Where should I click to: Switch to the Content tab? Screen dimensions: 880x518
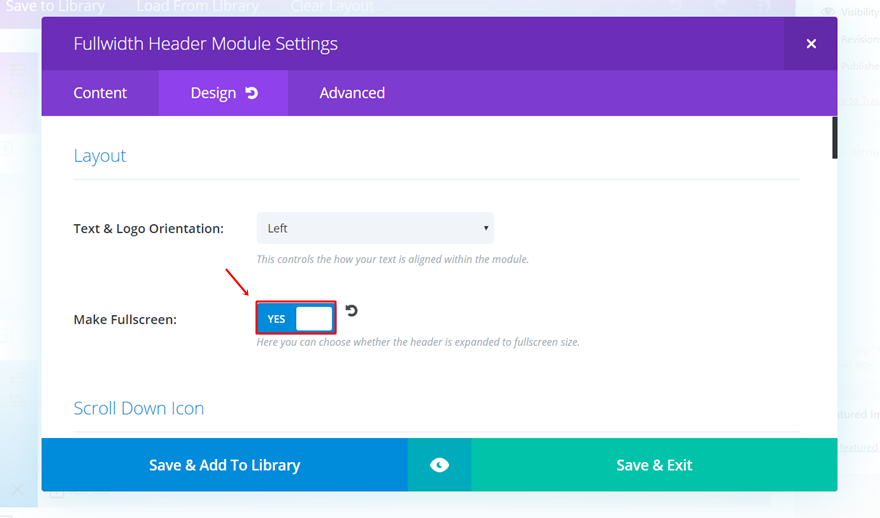pos(100,93)
